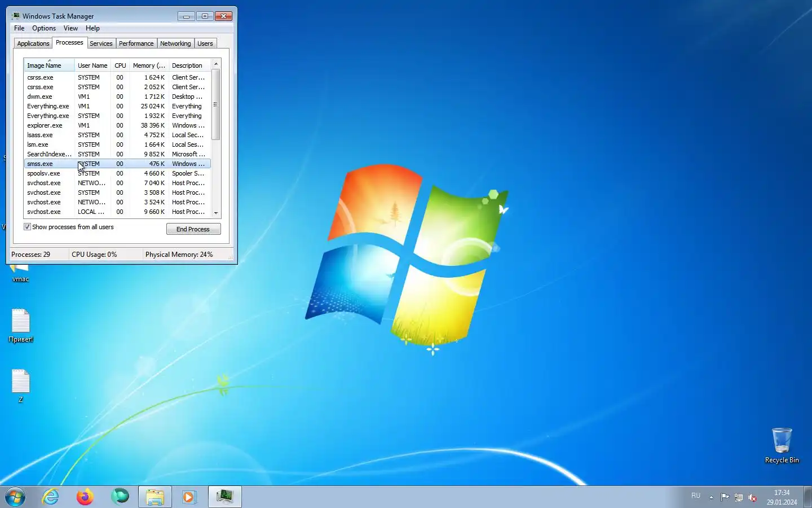This screenshot has width=812, height=508.
Task: Click the process list scrollbar thumb
Action: (x=216, y=104)
